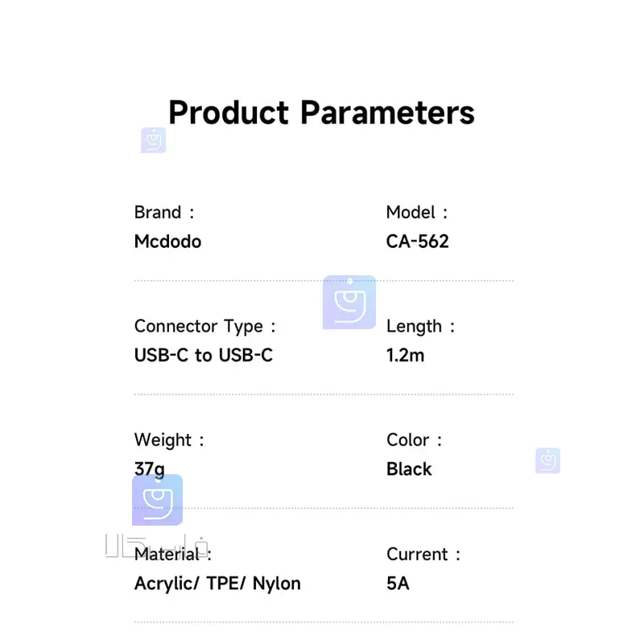The width and height of the screenshot is (644, 644).
Task: Click the faint Arabic watermark text over Material
Action: point(156,546)
